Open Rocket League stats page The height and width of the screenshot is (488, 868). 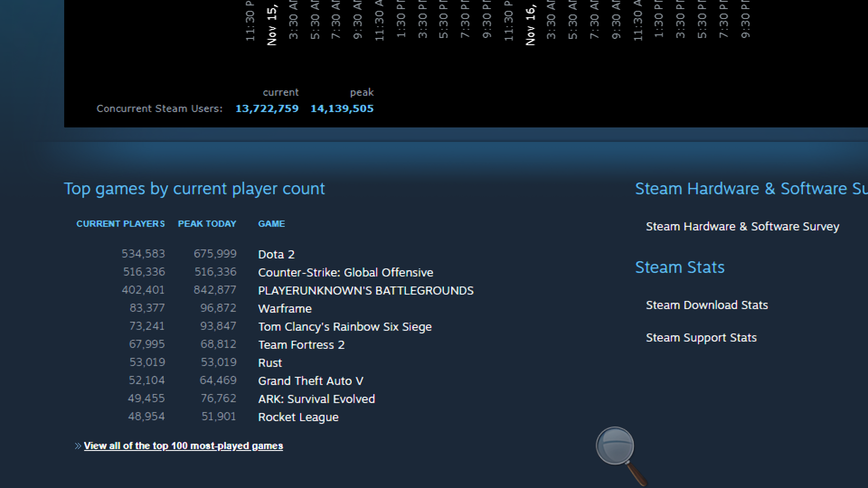298,417
